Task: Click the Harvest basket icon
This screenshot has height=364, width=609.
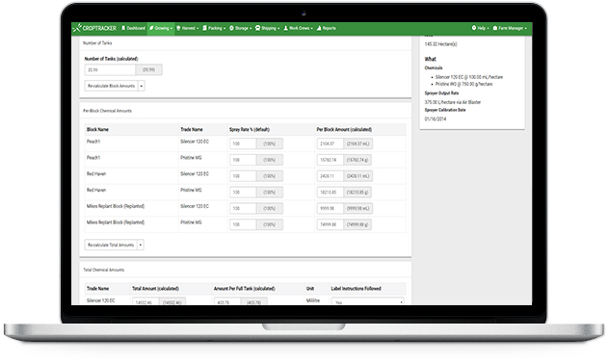Action: click(178, 28)
